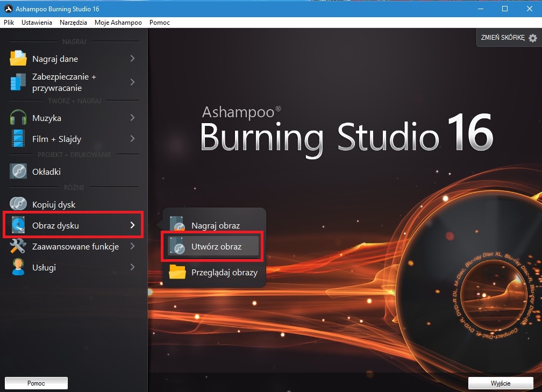This screenshot has width=542, height=392.
Task: Click the Wyjście exit button
Action: coord(501,383)
